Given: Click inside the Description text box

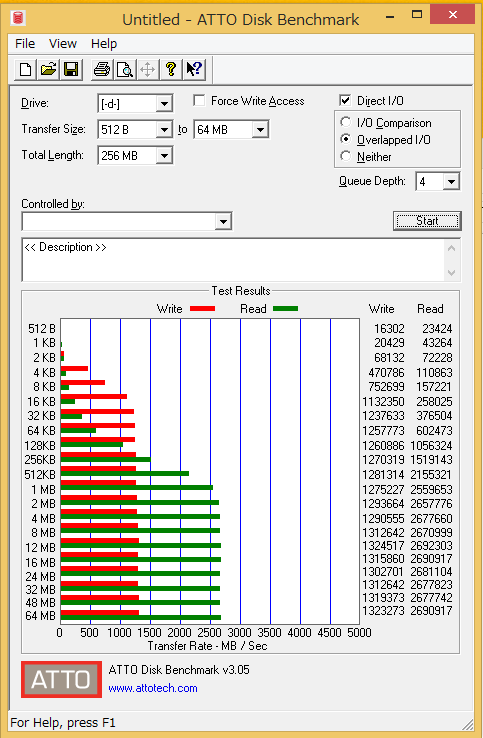Looking at the screenshot, I should pos(233,260).
